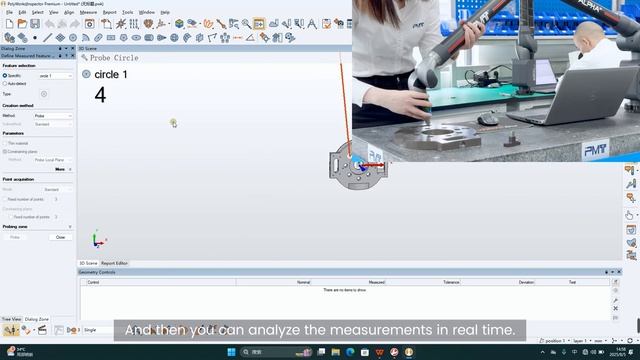Expand the More parameters section
The image size is (640, 360).
pos(63,169)
